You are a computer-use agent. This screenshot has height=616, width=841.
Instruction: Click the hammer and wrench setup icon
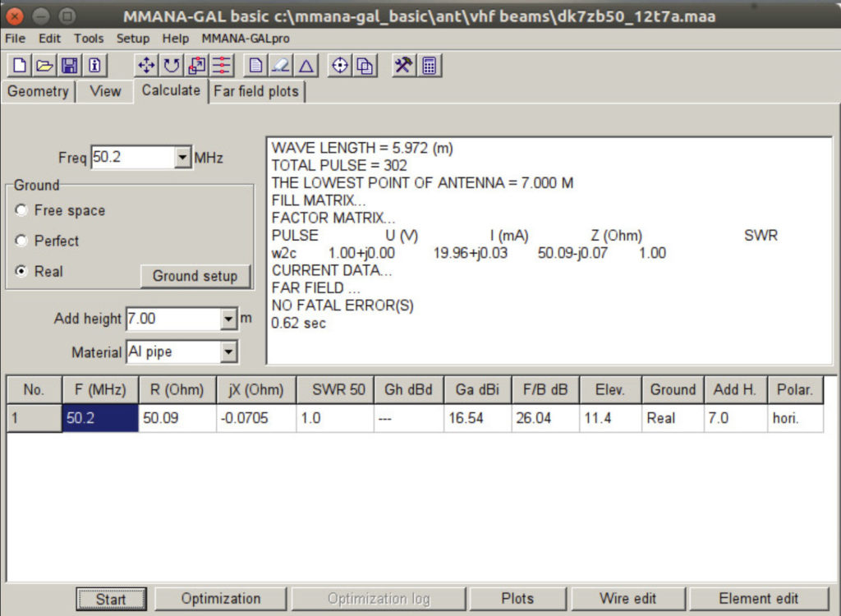click(402, 65)
